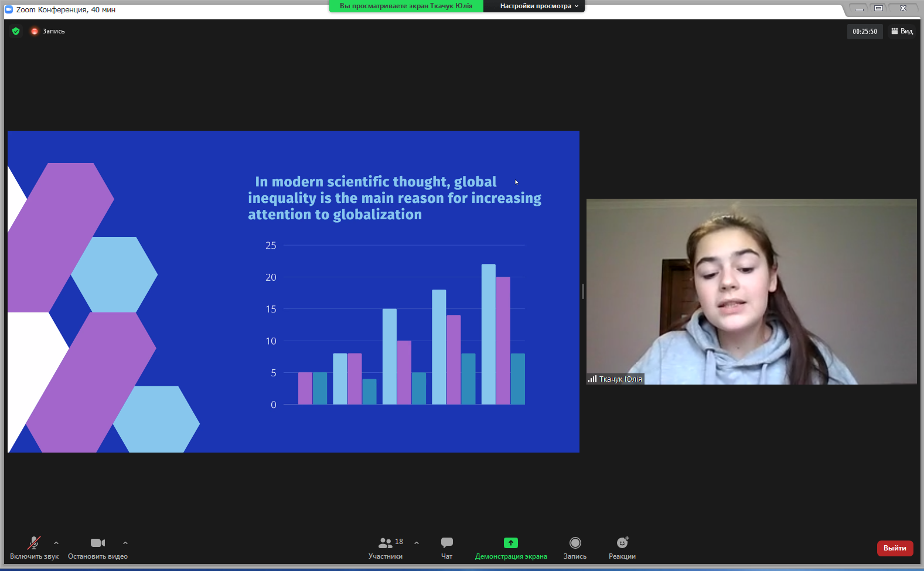This screenshot has height=571, width=924.
Task: Change layout with the Вид button
Action: (902, 31)
